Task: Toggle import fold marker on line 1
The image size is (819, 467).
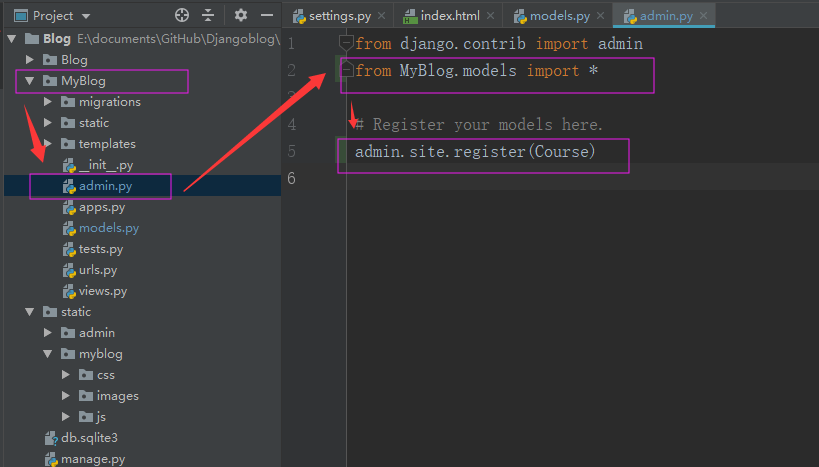Action: click(346, 43)
